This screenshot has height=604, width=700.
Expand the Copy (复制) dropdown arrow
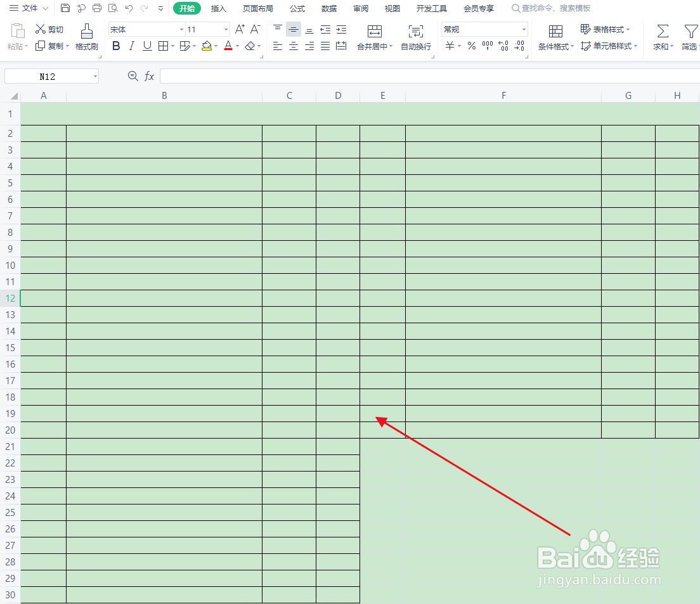pos(67,46)
